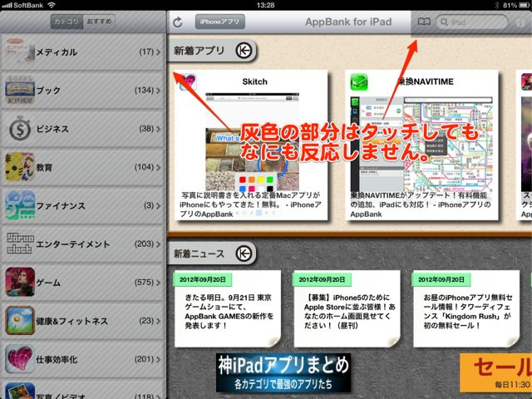Expand ゲーム (575) row chevron
Viewport: 532px width, 399px height.
pos(159,283)
